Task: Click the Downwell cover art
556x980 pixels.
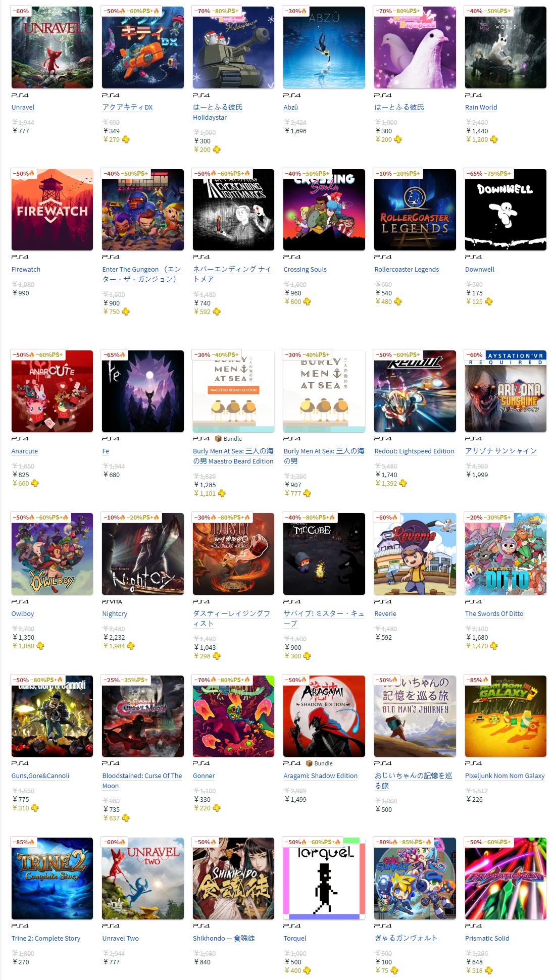Action: click(506, 210)
